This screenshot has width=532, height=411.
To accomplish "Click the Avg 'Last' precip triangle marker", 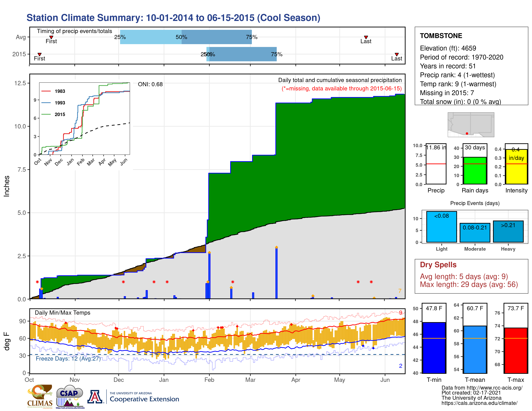I will pos(366,37).
